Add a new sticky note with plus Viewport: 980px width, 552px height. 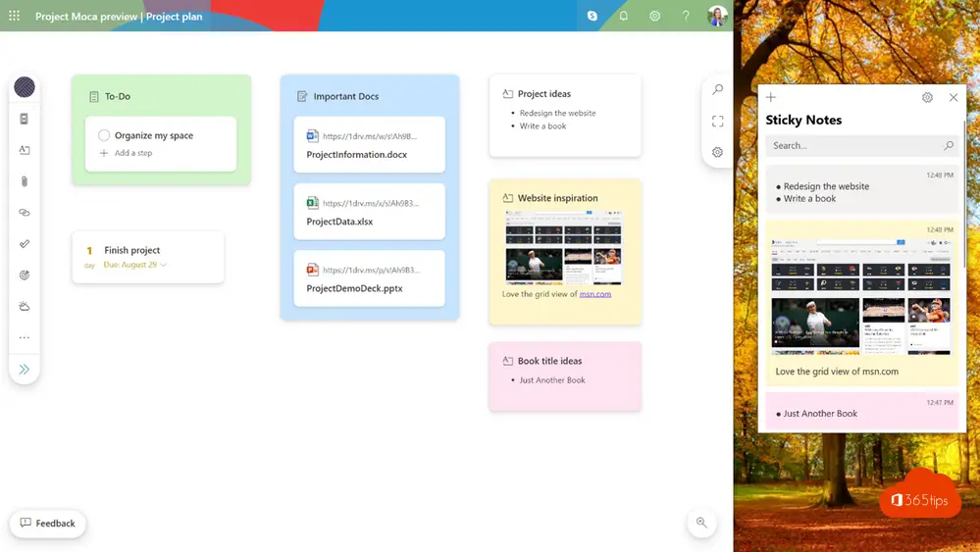pyautogui.click(x=771, y=97)
